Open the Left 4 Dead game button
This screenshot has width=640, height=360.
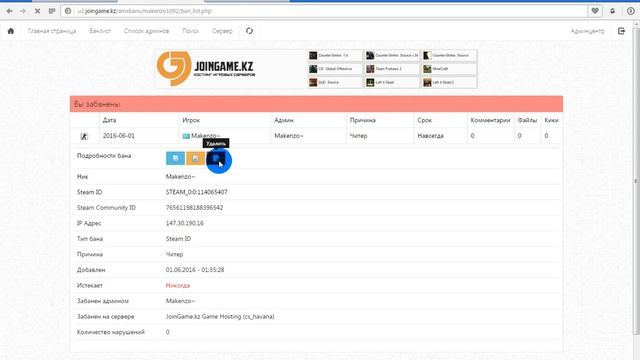tap(392, 82)
